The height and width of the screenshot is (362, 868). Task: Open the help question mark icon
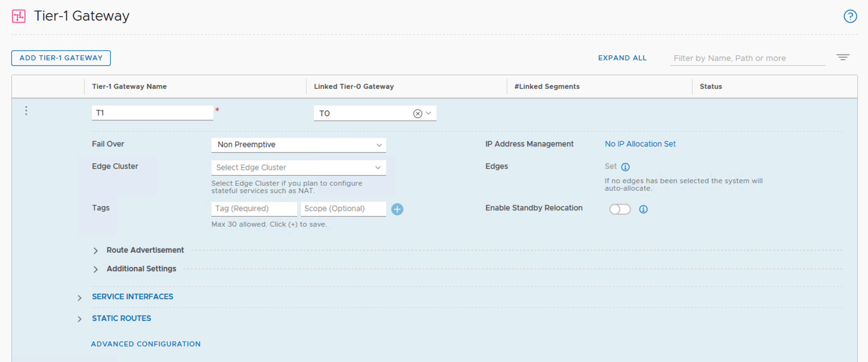850,17
